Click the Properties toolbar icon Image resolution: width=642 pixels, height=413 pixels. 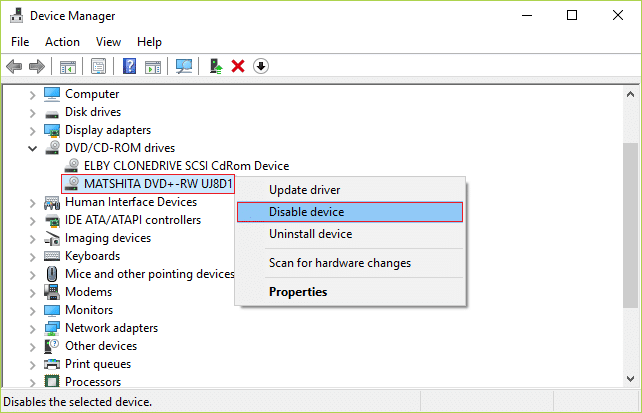(99, 67)
